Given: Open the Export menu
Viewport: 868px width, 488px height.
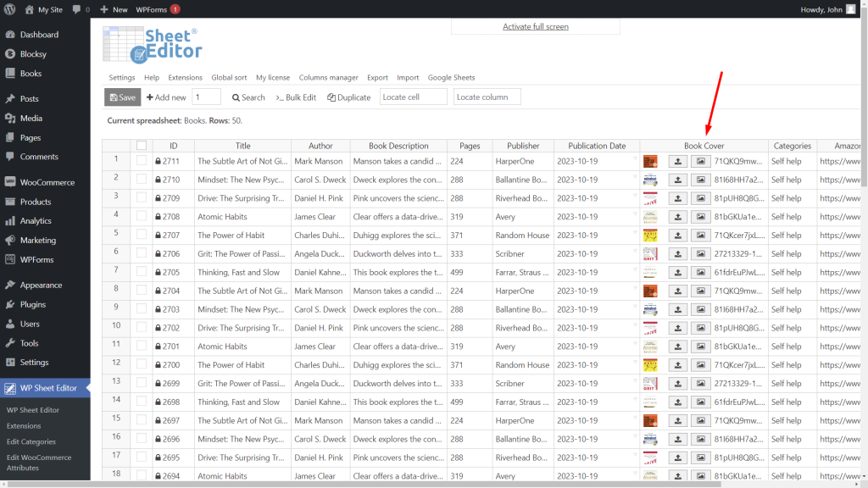Looking at the screenshot, I should [377, 77].
